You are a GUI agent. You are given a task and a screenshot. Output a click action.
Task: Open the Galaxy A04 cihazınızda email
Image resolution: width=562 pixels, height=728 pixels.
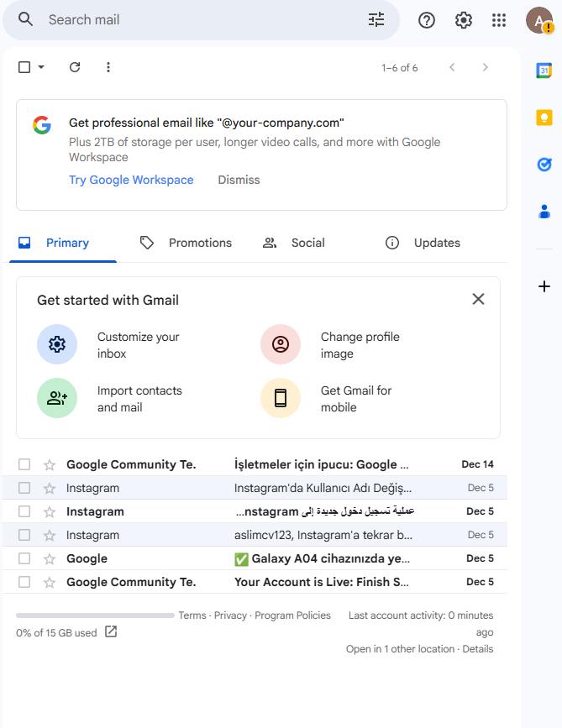point(323,558)
